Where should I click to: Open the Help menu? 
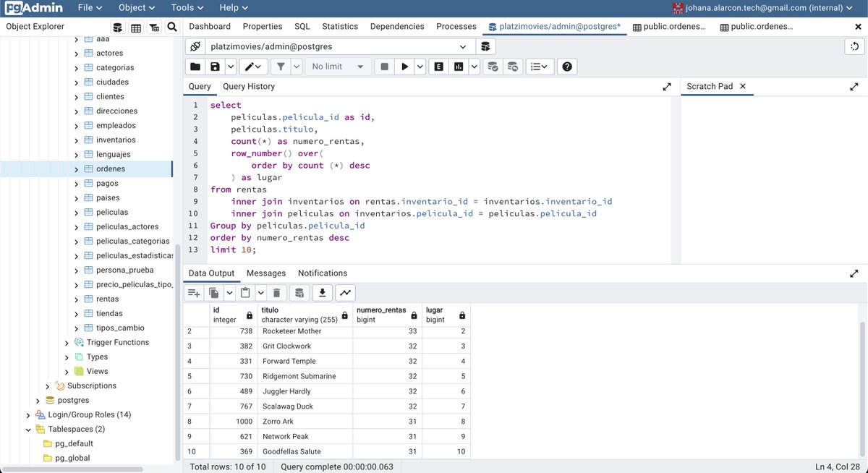(234, 8)
